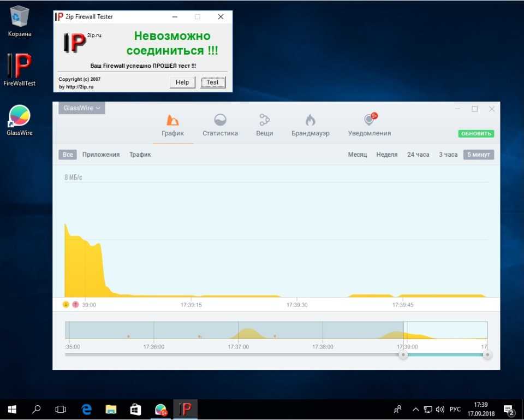524x420 pixels.
Task: Click the right timeline range slider handle
Action: (x=487, y=355)
